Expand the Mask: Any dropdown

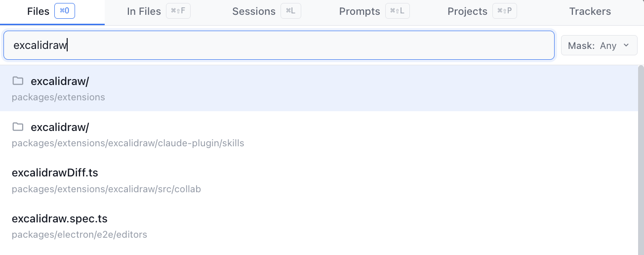tap(599, 45)
